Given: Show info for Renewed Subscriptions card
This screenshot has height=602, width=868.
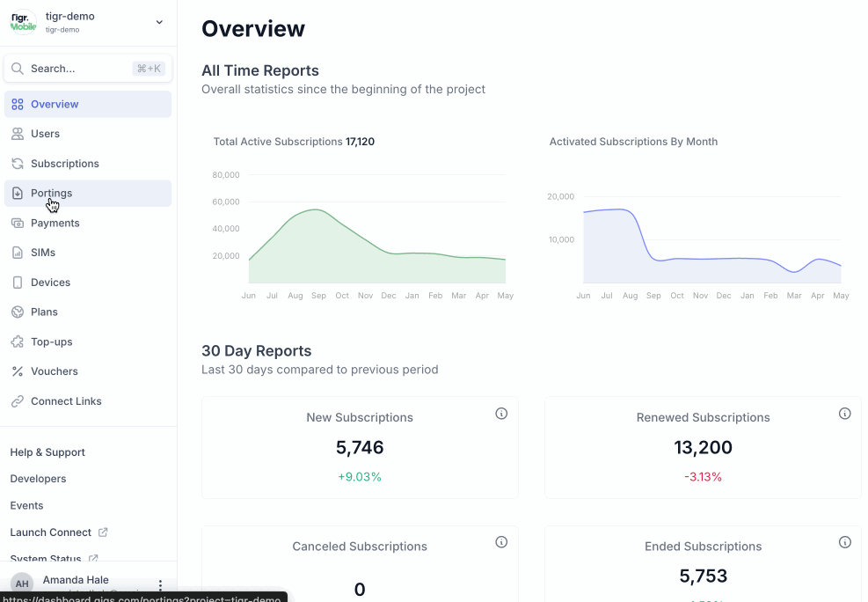Looking at the screenshot, I should 844,414.
